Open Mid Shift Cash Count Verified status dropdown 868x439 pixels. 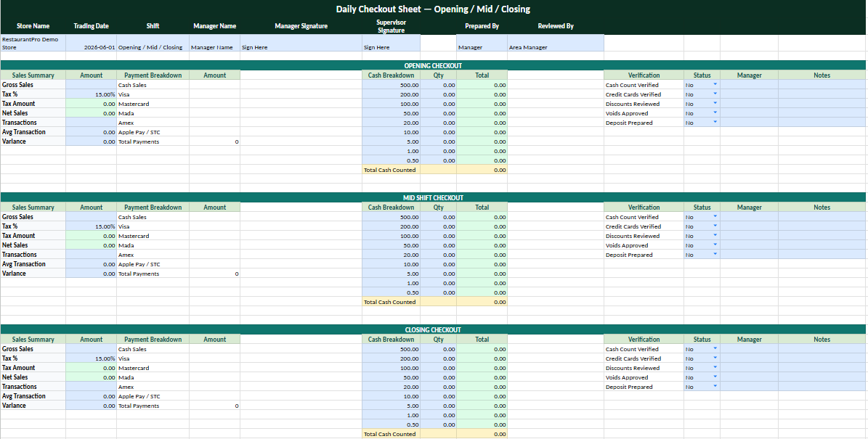[x=715, y=217]
